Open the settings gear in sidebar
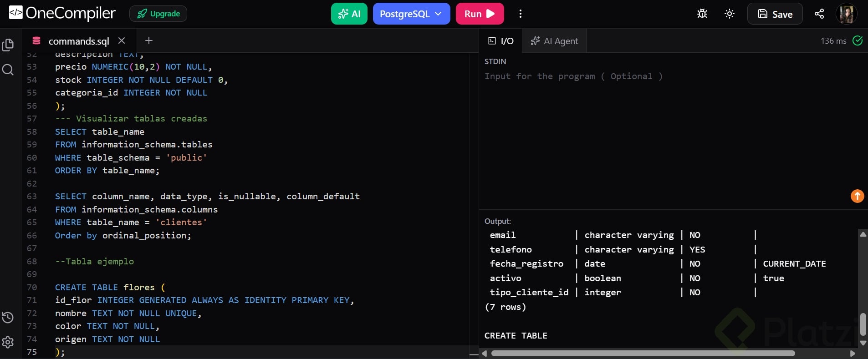868x359 pixels. [8, 342]
